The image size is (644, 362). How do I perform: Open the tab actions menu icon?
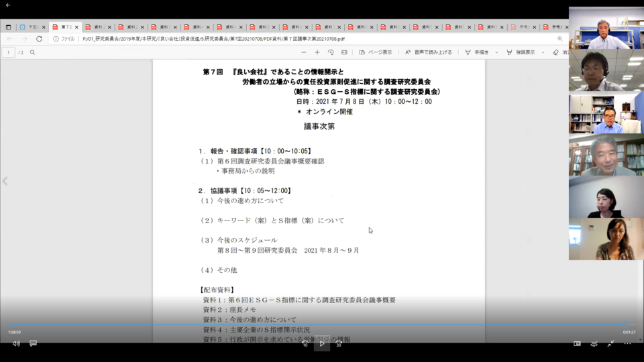8,27
